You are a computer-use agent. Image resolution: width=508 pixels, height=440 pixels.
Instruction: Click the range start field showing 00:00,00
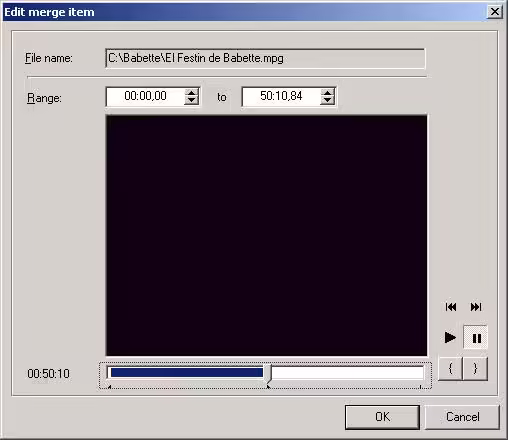point(145,97)
